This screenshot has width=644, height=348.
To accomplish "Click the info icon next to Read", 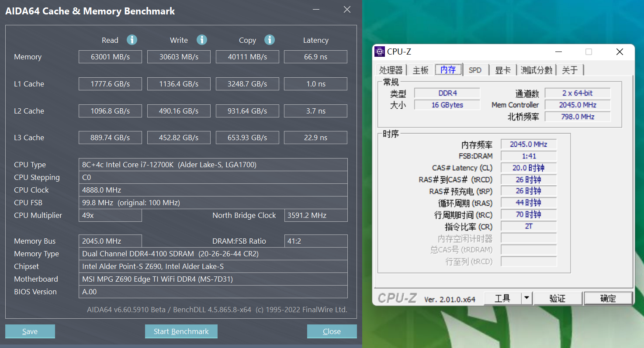I will pos(132,40).
